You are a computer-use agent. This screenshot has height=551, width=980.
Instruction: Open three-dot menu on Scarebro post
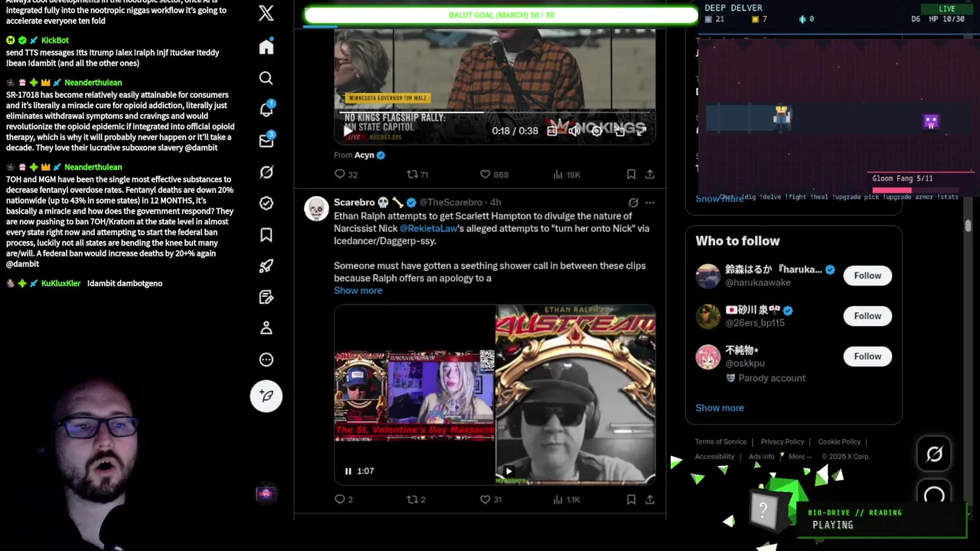point(649,203)
